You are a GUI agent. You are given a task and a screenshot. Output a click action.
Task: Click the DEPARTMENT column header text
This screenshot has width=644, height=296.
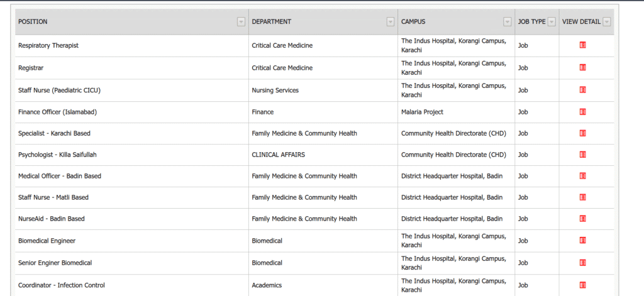[x=271, y=22]
